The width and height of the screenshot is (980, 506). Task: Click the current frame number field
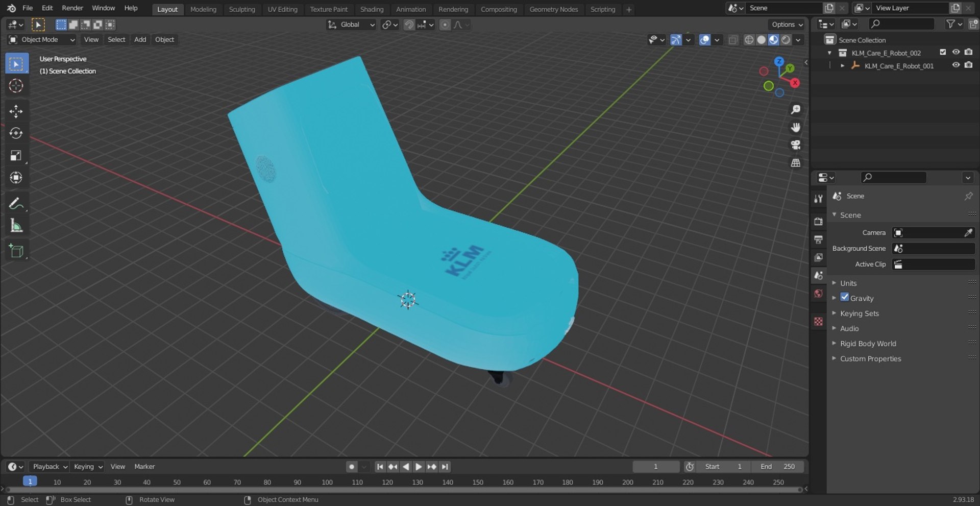656,467
